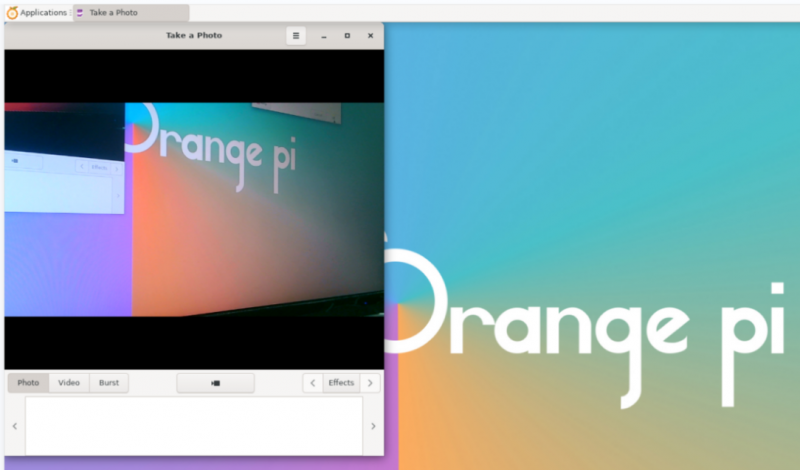Open the hamburger menu in title bar
This screenshot has width=800, height=470.
[295, 35]
